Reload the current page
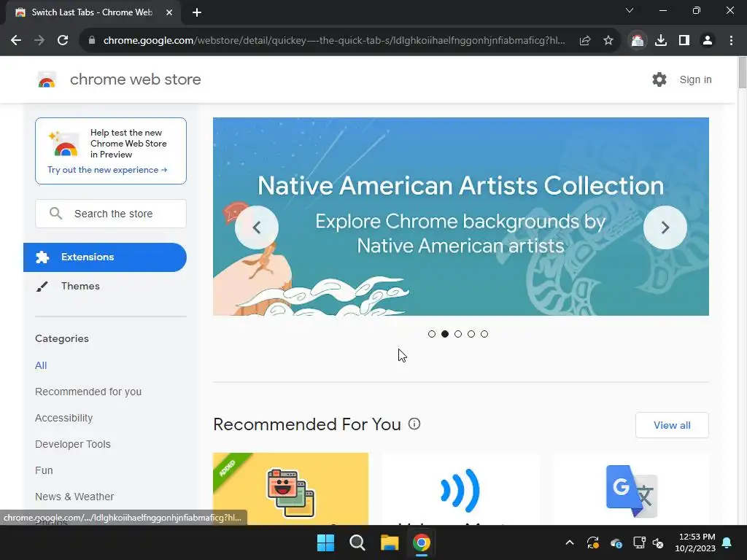 [63, 41]
